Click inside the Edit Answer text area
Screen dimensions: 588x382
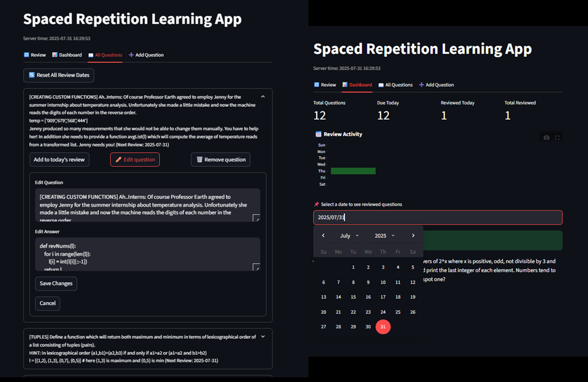[148, 254]
